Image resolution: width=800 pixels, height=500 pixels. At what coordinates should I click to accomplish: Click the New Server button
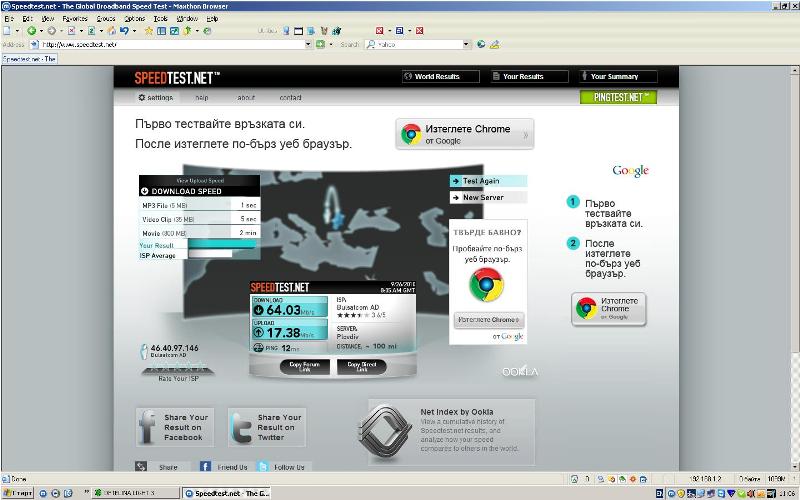click(488, 197)
